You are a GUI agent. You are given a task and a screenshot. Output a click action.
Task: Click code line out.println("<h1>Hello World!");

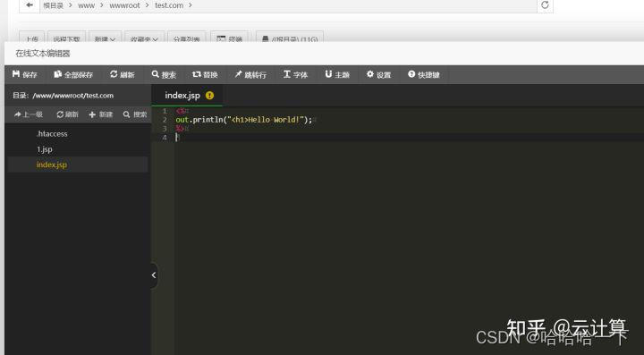pos(244,120)
